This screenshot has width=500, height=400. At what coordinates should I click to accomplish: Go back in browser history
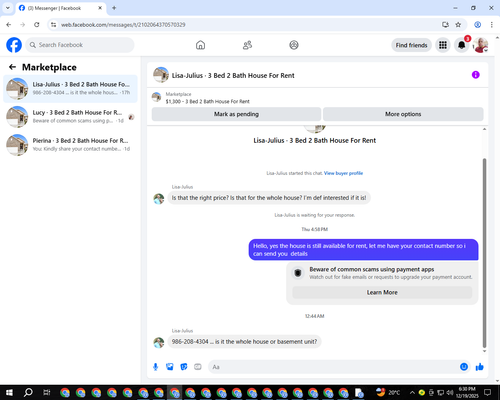9,25
